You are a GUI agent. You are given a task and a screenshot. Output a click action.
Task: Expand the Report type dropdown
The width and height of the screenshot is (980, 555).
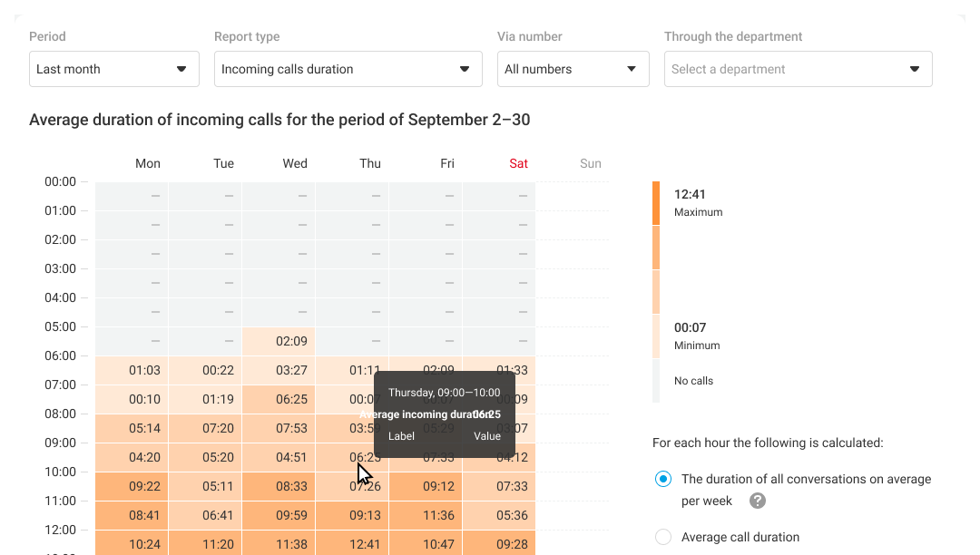click(x=348, y=69)
